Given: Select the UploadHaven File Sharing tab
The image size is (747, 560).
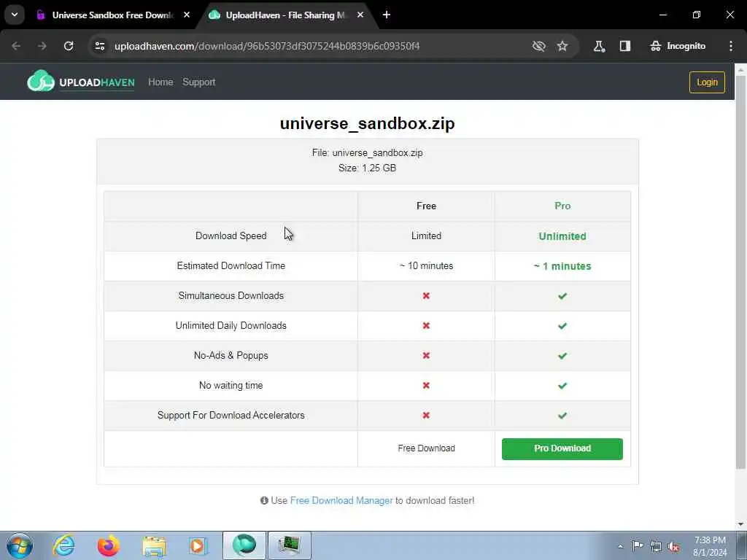Looking at the screenshot, I should [x=285, y=15].
